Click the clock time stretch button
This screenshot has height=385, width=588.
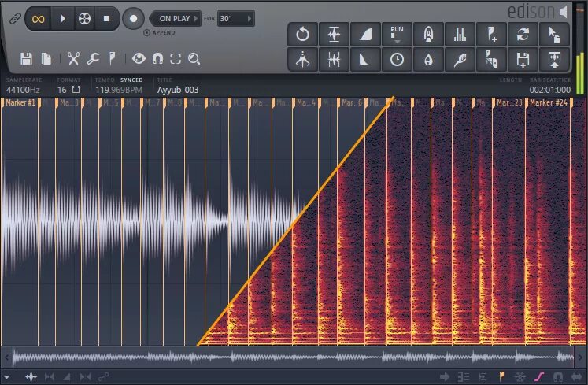coord(397,60)
